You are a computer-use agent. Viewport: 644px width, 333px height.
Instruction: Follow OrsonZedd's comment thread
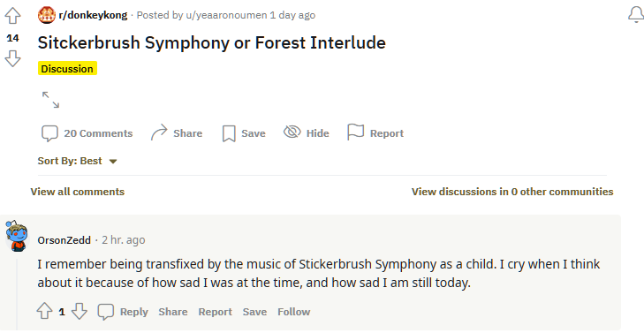click(x=293, y=312)
